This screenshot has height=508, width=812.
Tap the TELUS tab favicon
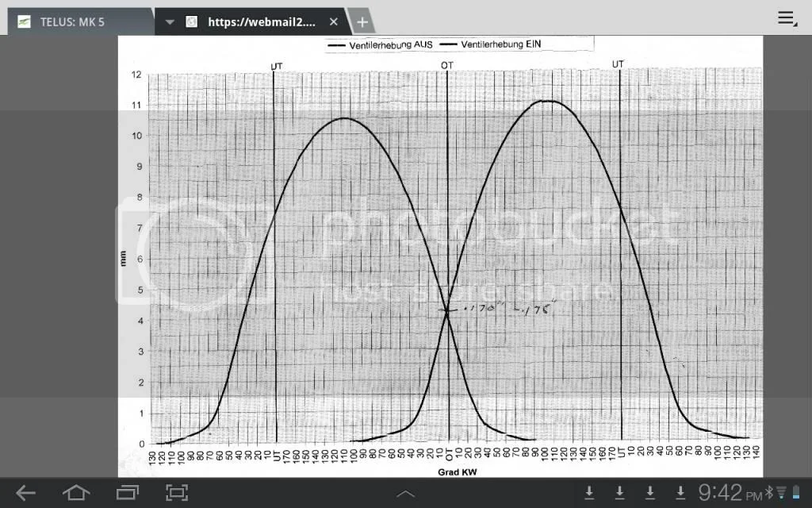[25, 21]
